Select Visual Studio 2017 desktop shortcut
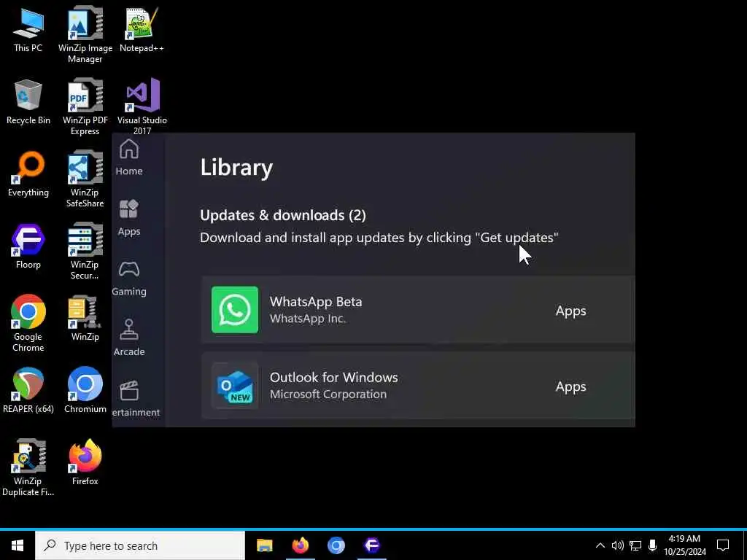Screen dimensions: 747x560 142,106
